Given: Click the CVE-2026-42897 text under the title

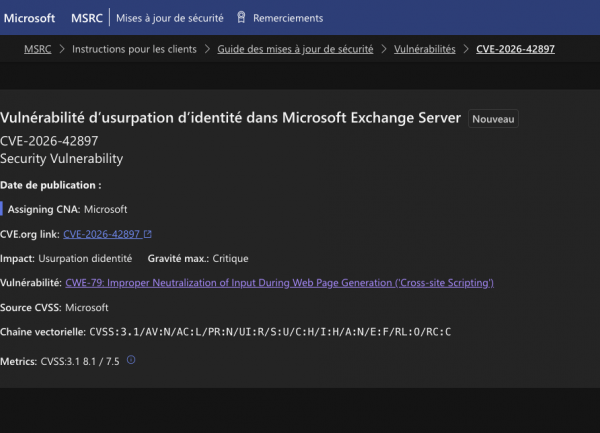Looking at the screenshot, I should 49,141.
